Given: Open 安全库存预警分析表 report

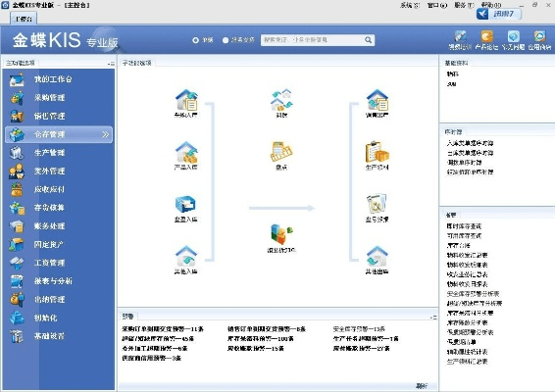Looking at the screenshot, I should click(474, 294).
